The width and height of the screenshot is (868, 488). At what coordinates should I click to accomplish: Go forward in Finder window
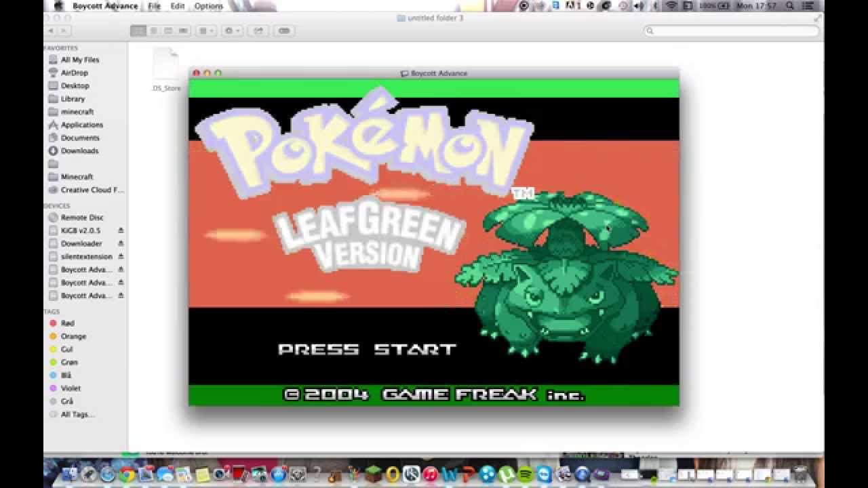64,30
